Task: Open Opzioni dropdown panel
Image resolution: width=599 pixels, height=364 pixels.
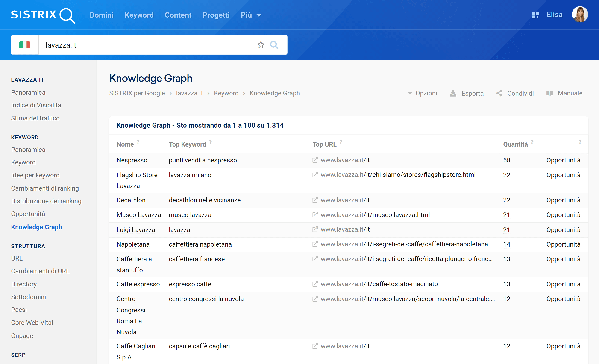Action: click(422, 93)
